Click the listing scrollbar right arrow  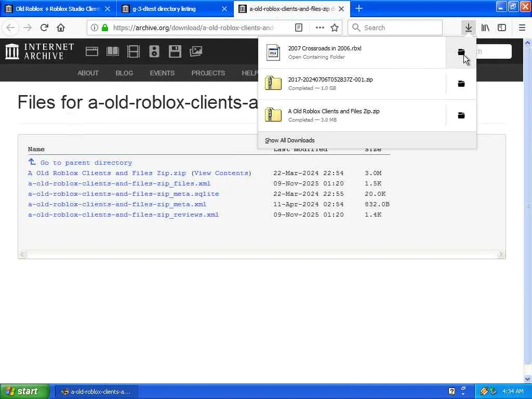501,254
